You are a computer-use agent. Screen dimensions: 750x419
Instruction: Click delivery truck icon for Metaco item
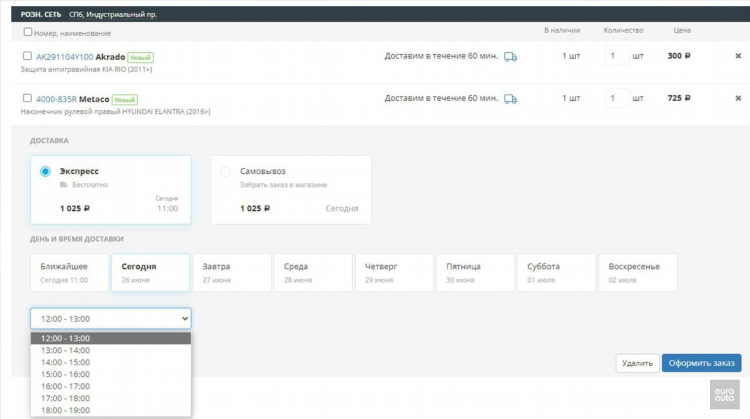tap(510, 99)
